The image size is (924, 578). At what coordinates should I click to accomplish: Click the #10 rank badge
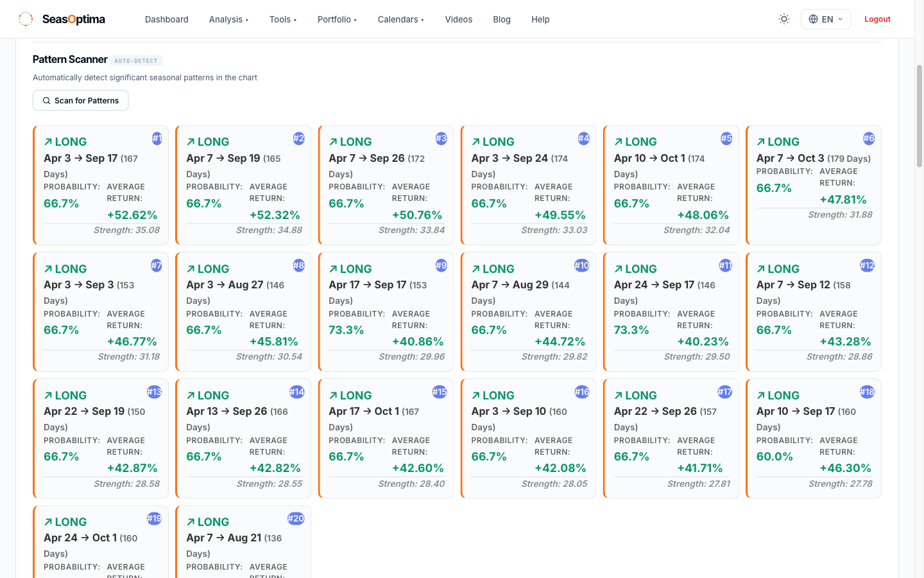pos(582,265)
